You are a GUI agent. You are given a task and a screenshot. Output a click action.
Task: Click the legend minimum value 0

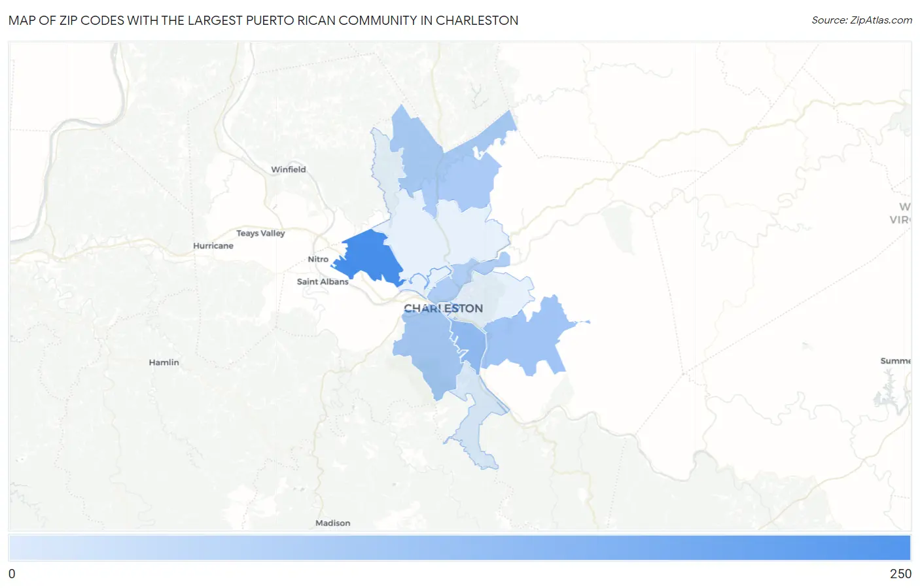(12, 574)
